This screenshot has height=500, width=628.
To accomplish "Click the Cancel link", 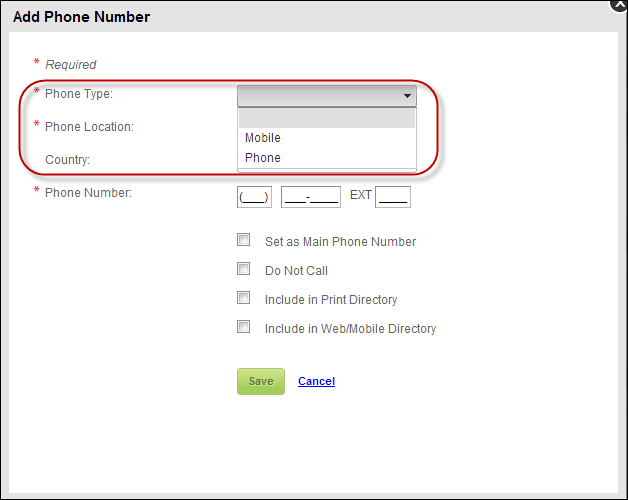I will [316, 381].
